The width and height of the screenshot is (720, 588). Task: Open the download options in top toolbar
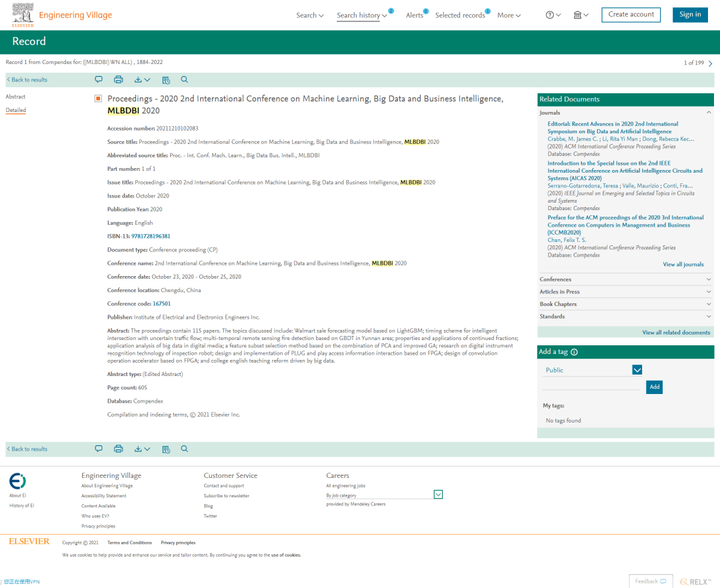pyautogui.click(x=142, y=79)
